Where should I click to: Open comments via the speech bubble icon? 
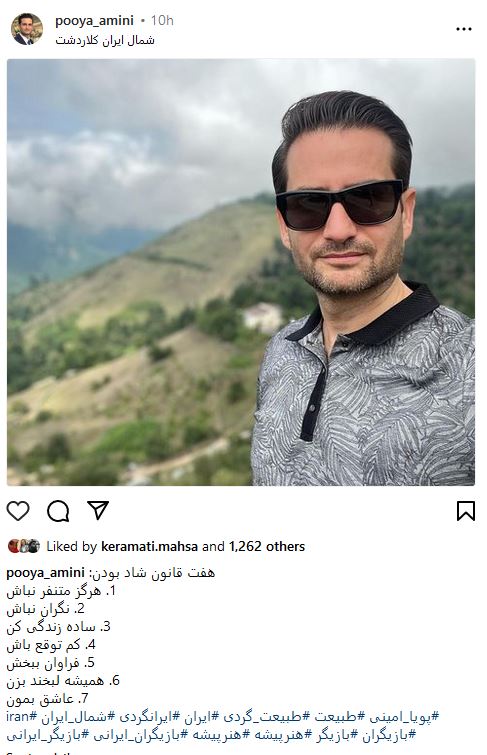tap(58, 510)
